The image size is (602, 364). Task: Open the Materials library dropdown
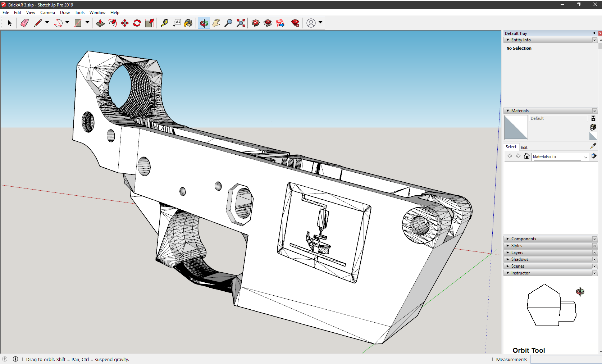point(585,157)
